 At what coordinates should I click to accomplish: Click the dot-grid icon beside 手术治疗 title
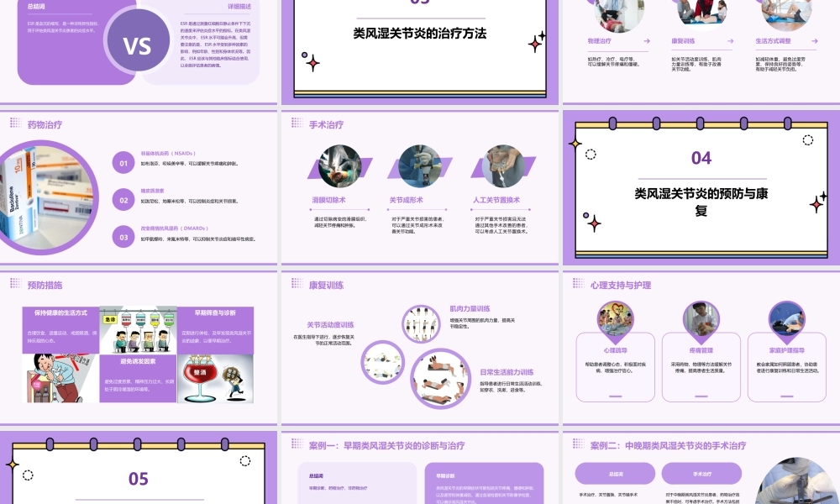[x=297, y=123]
